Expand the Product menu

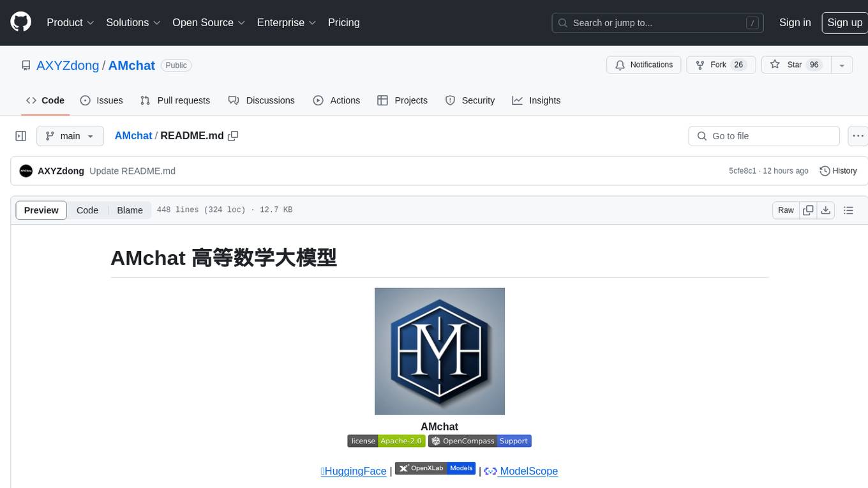[x=70, y=22]
